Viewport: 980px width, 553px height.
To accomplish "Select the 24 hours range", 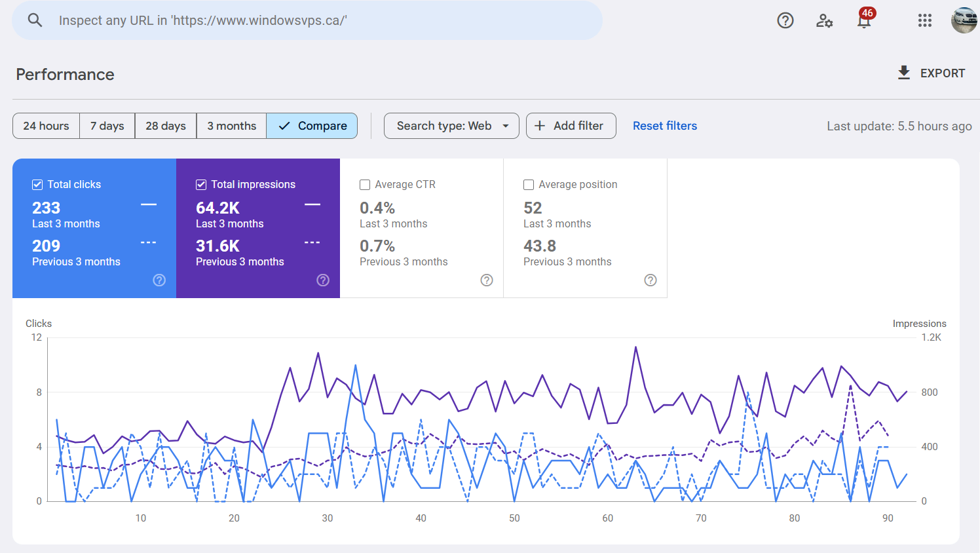I will click(x=46, y=126).
